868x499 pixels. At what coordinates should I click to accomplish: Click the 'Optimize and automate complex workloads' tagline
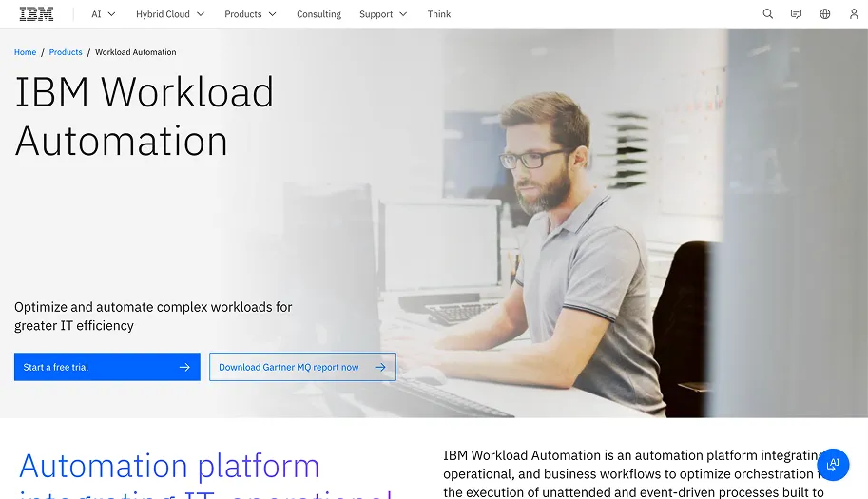153,316
